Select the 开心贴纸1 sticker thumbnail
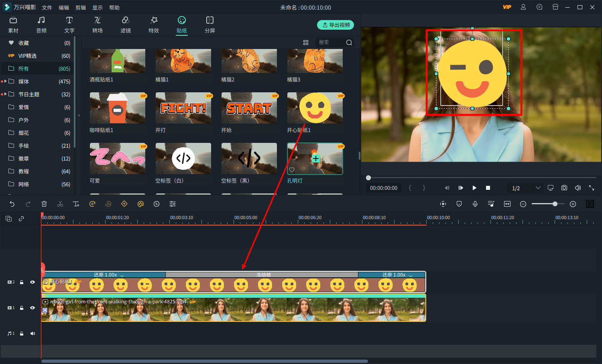Screen dimensions: 602x364 point(315,108)
